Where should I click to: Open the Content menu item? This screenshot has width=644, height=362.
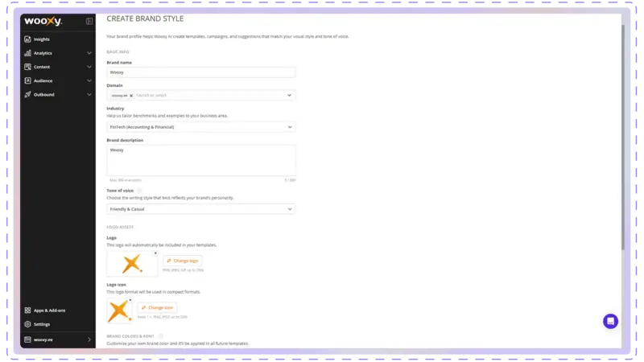pyautogui.click(x=42, y=67)
